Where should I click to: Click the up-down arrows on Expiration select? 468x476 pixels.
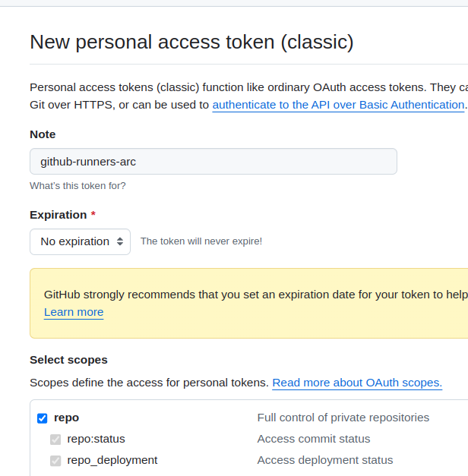120,241
